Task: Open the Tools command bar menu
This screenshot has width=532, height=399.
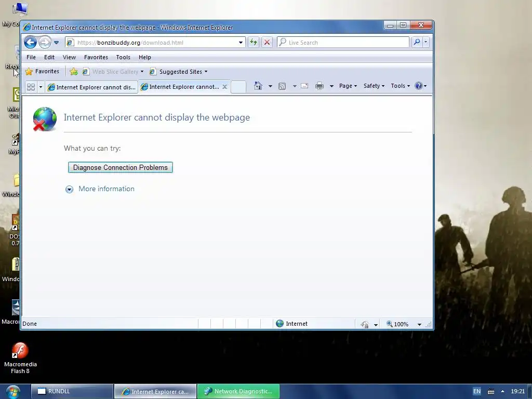Action: [401, 86]
